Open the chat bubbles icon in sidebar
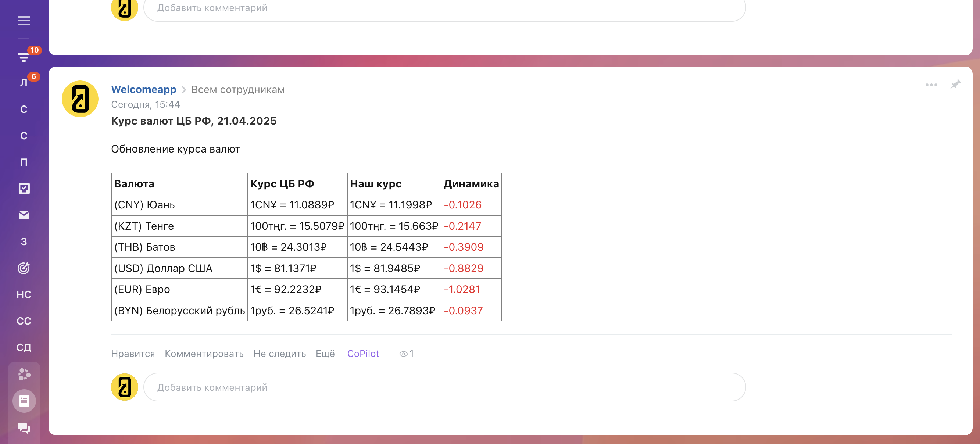Image resolution: width=980 pixels, height=444 pixels. tap(24, 427)
